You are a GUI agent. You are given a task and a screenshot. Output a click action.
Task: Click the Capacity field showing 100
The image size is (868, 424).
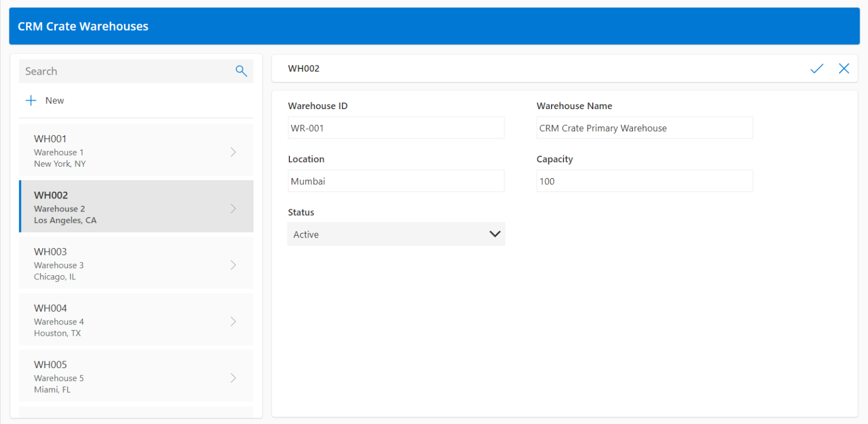tap(644, 180)
